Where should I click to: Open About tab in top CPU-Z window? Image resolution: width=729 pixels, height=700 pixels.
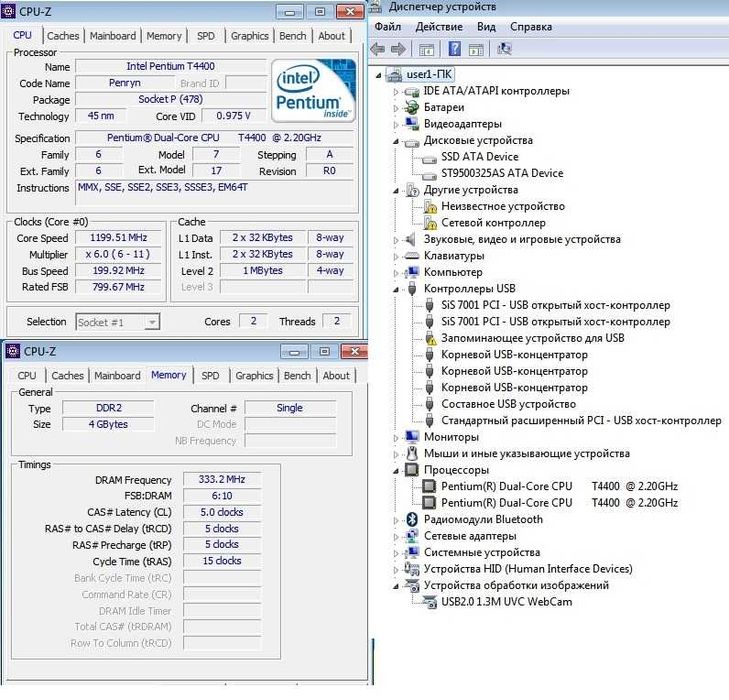[331, 36]
